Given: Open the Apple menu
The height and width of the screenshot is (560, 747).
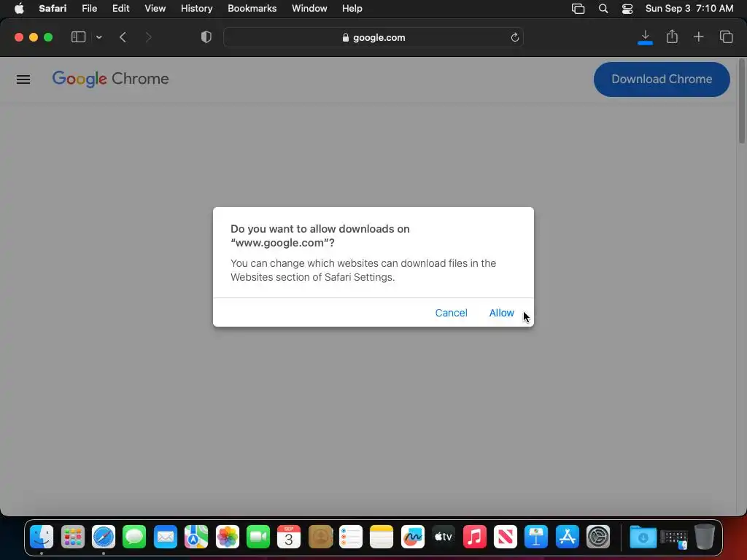Looking at the screenshot, I should 19,9.
